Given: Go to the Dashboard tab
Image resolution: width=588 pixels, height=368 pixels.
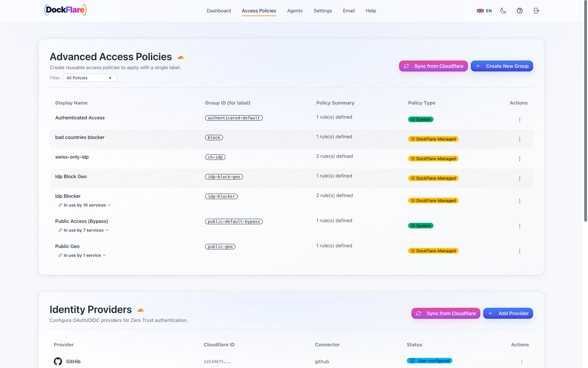Looking at the screenshot, I should (219, 11).
